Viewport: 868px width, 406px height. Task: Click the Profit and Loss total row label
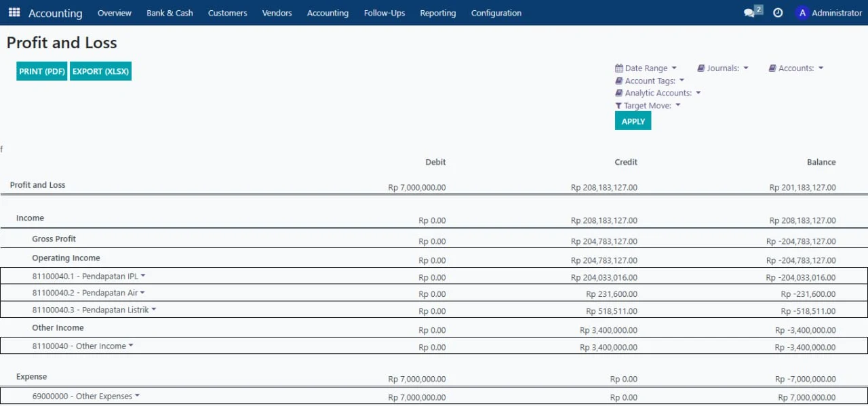click(x=38, y=185)
